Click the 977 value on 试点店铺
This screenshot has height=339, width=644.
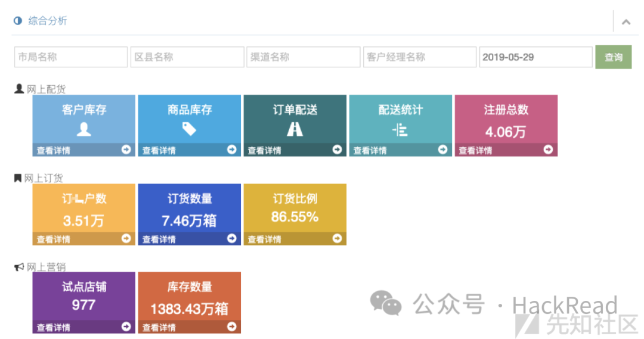(x=84, y=305)
